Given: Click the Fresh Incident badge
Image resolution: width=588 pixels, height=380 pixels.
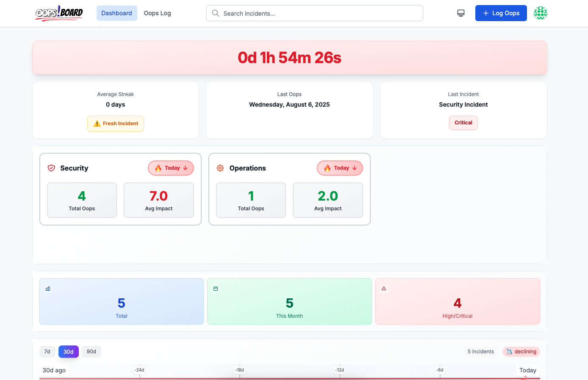Looking at the screenshot, I should 116,124.
